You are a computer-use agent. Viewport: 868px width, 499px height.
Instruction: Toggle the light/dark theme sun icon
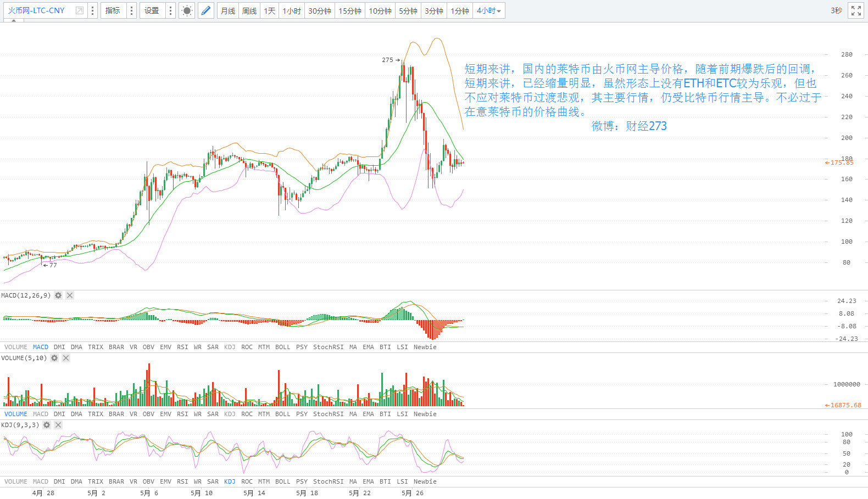point(187,11)
